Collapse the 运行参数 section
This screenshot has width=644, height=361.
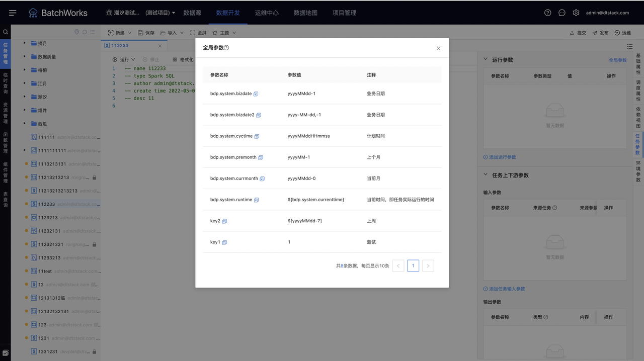(486, 59)
